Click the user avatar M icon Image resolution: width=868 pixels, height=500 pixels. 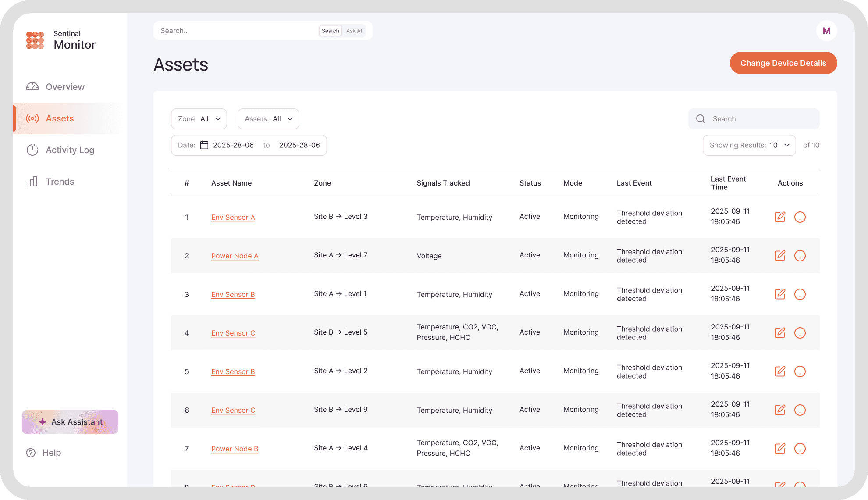click(x=826, y=31)
